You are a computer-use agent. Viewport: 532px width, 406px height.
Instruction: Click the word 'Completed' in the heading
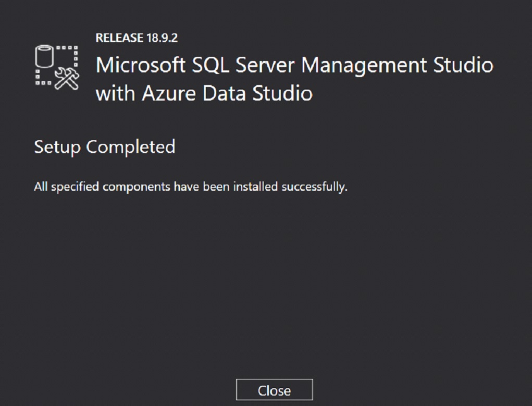click(x=131, y=147)
